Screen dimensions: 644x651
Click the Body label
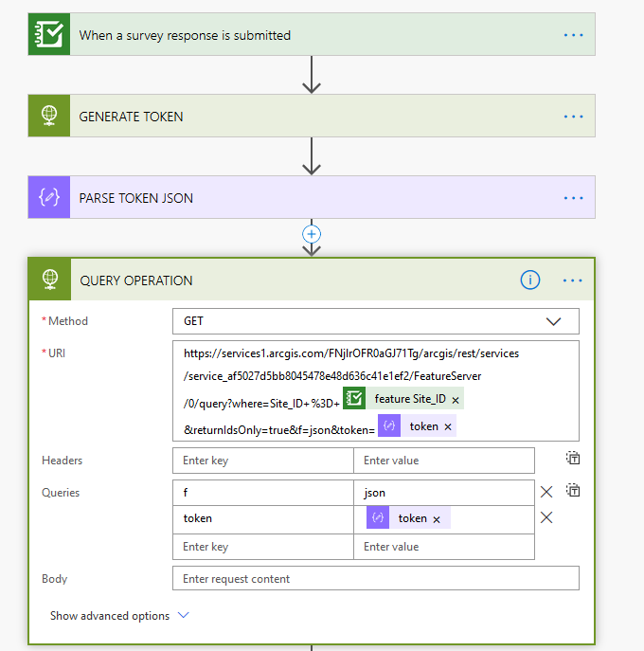[54, 579]
